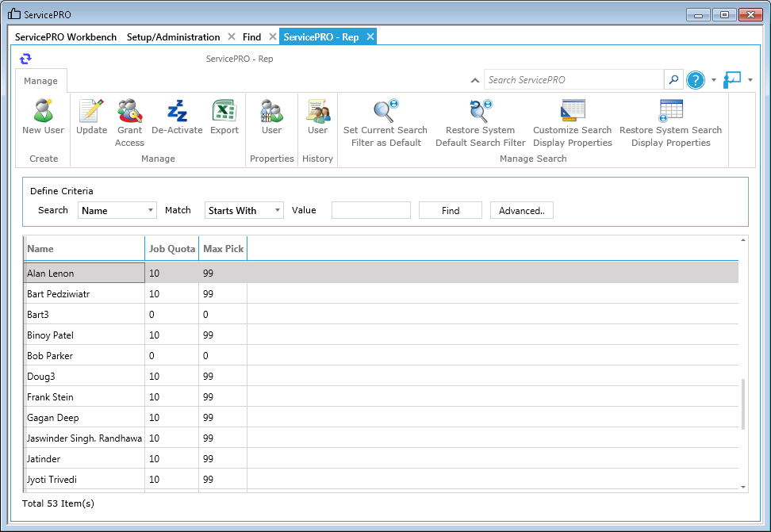The image size is (771, 532).
Task: Click the Find button
Action: (x=451, y=210)
